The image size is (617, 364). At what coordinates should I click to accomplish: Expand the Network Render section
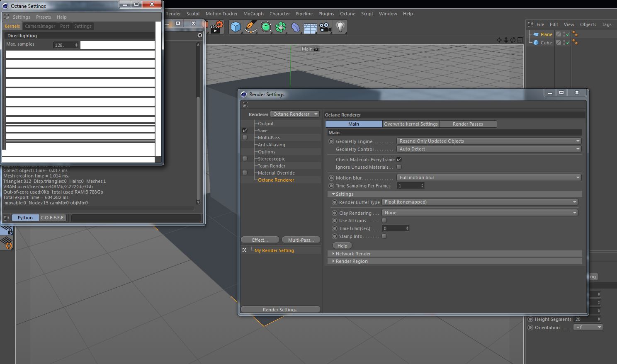[353, 254]
